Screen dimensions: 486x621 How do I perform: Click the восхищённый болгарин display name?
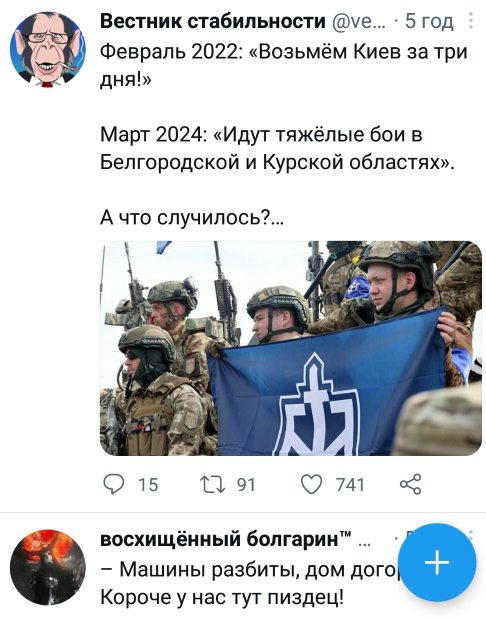[225, 539]
